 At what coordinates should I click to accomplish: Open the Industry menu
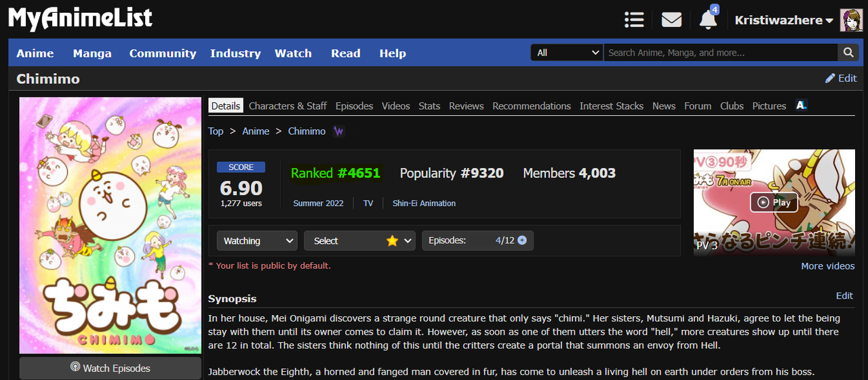point(235,53)
